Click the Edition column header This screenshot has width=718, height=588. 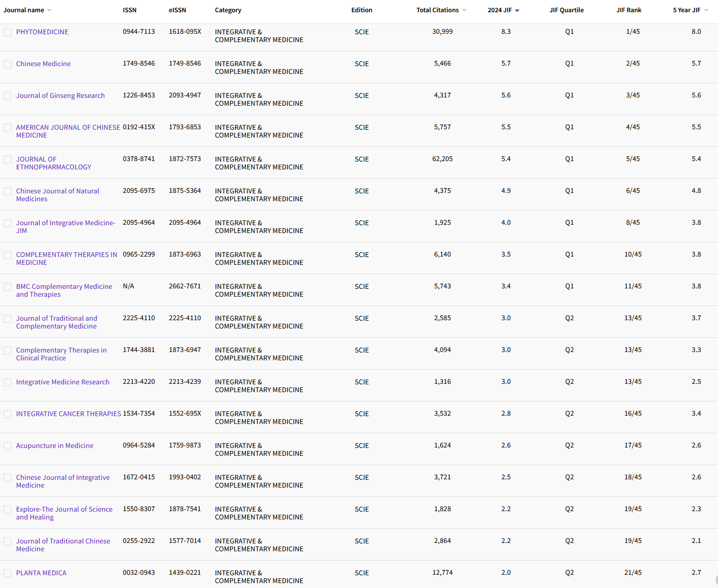(362, 10)
